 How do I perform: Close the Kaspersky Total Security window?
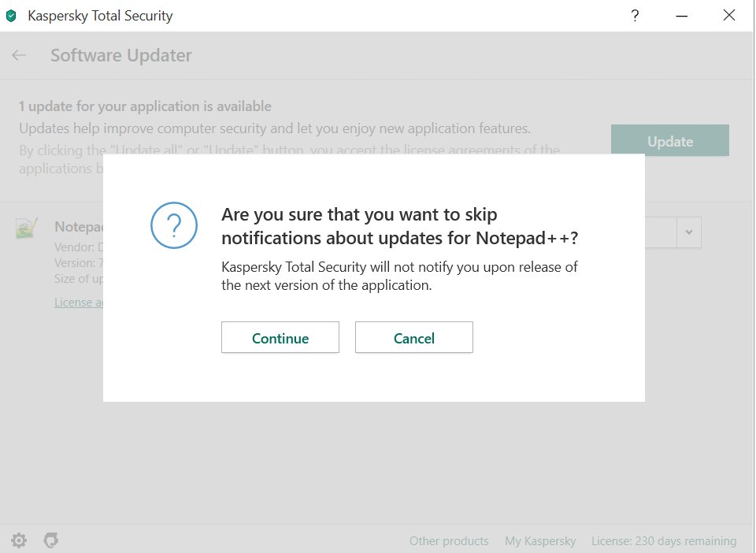[x=729, y=16]
